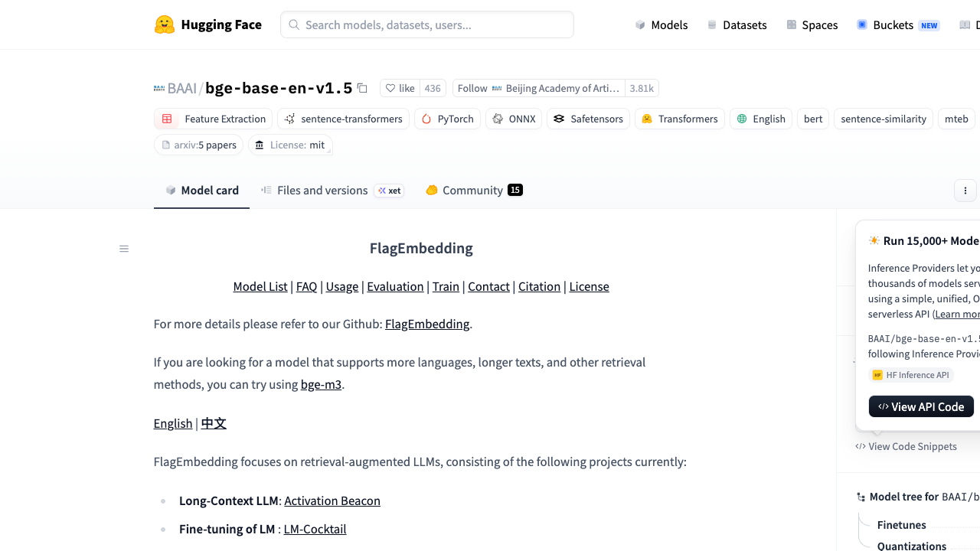The height and width of the screenshot is (551, 980).
Task: Follow Beijing Academy of Artificial Intelligence
Action: 539,88
